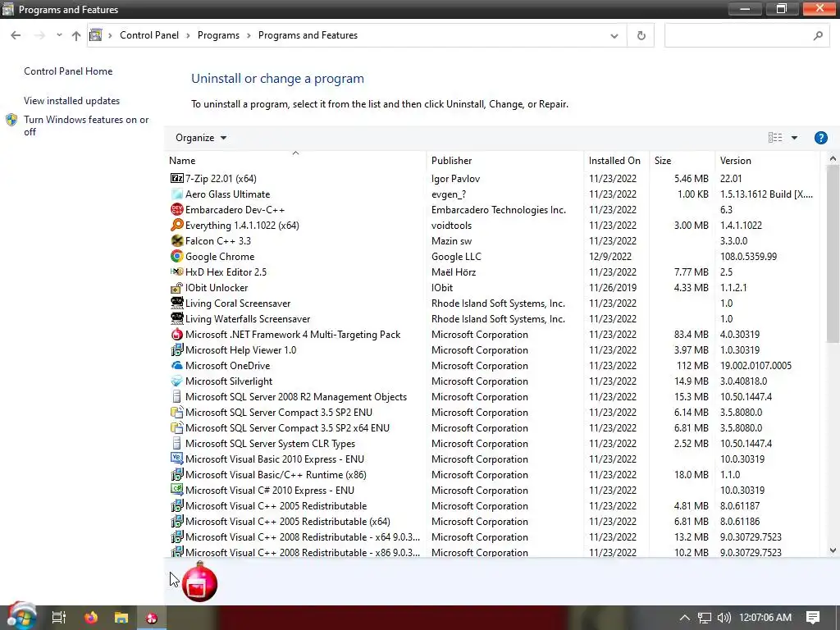Click the 7-Zip 22.01 program icon
This screenshot has height=630, width=840.
(177, 178)
